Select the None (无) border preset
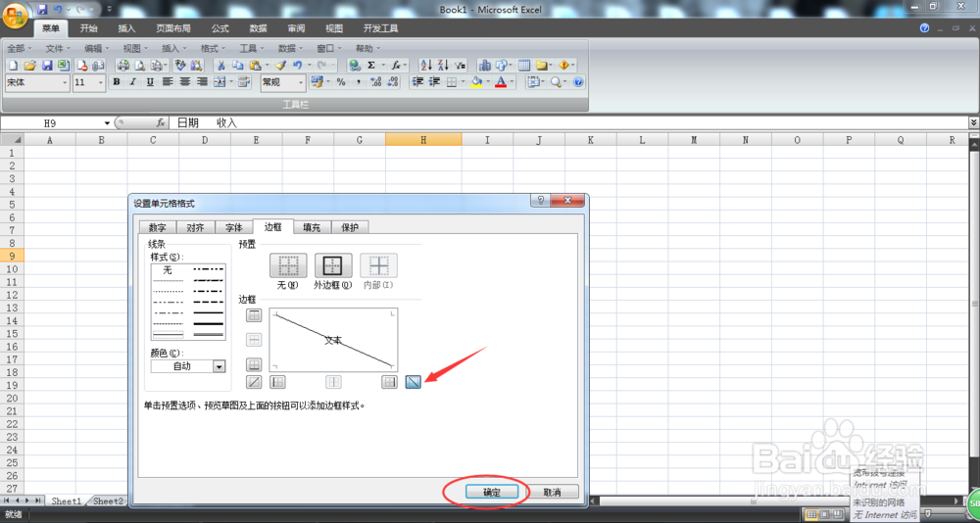Viewport: 980px width, 523px height. 288,265
